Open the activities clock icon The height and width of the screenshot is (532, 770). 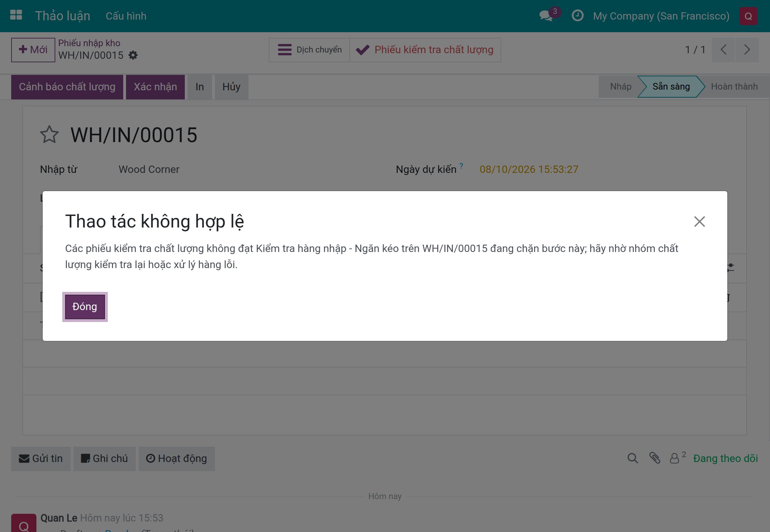pyautogui.click(x=577, y=16)
